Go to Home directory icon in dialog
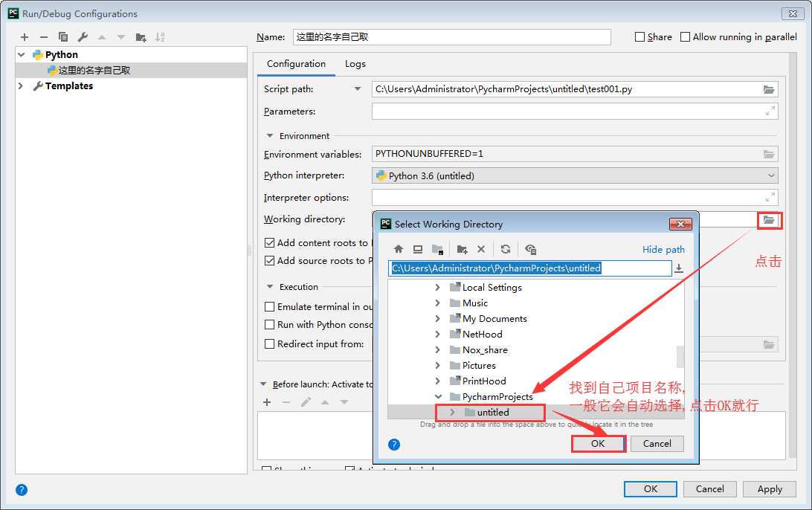Screen dimensions: 812x510 point(399,249)
